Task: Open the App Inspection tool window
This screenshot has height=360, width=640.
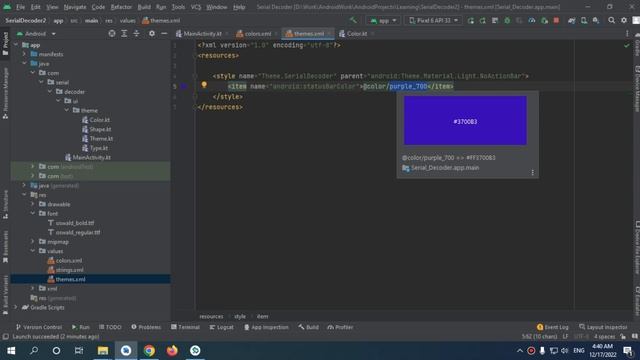Action: point(266,327)
